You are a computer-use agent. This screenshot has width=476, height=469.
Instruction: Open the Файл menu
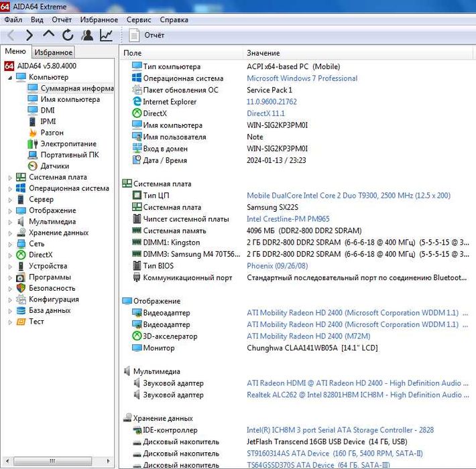pos(13,19)
